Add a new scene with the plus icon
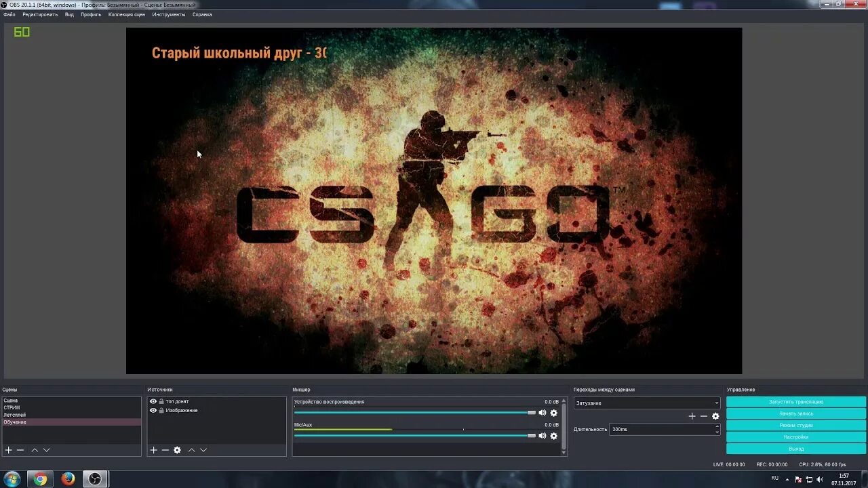 (x=8, y=450)
